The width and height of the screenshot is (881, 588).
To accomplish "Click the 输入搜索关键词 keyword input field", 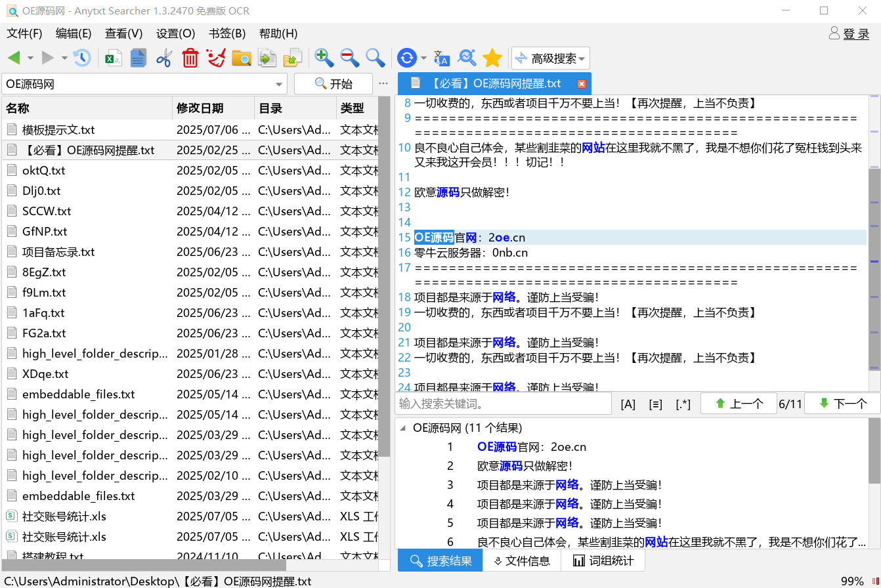I will coord(502,404).
